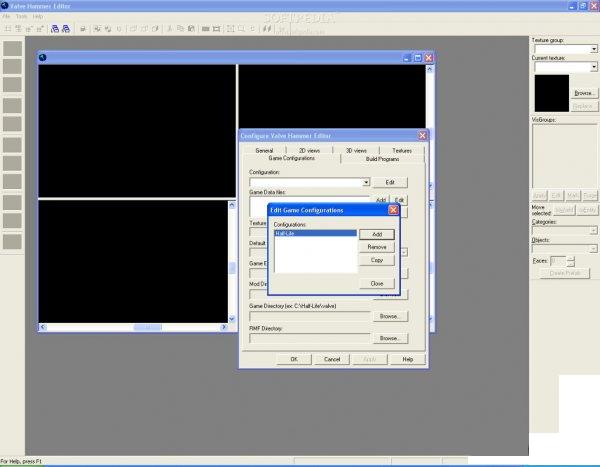Switch to the General tab

coord(264,150)
